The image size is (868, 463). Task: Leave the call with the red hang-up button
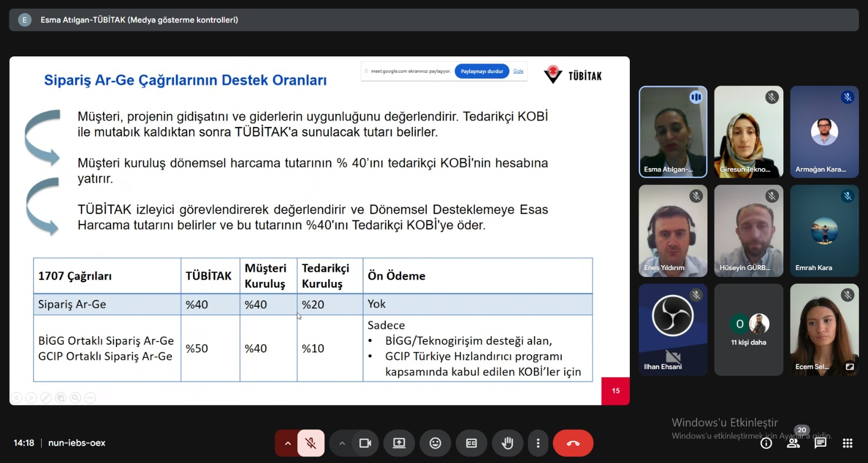click(573, 443)
